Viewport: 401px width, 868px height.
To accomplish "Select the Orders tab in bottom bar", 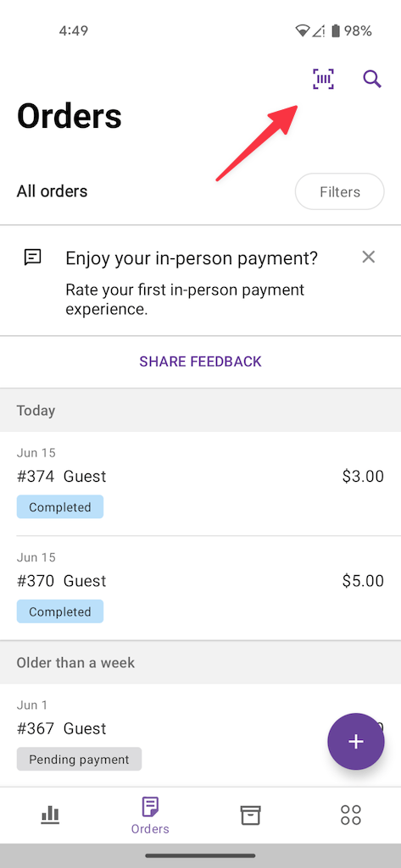I will 150,815.
